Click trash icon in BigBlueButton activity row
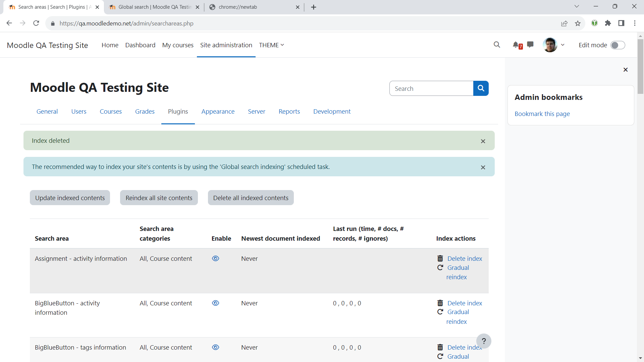The width and height of the screenshot is (644, 362). tap(440, 303)
